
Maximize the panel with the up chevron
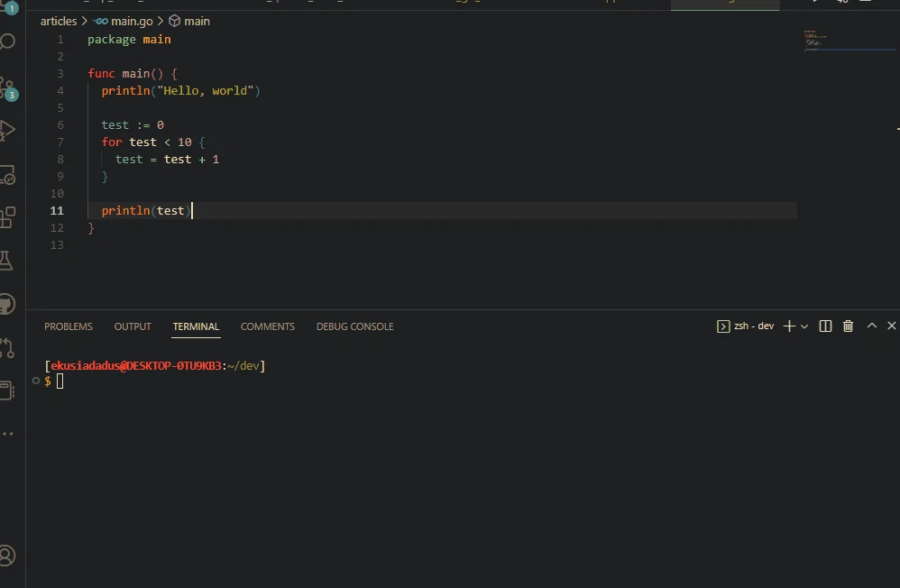coord(872,326)
